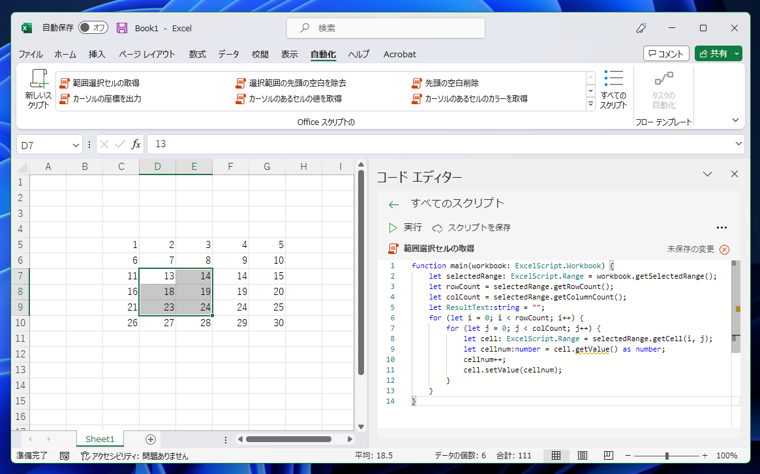Click the zoom slider handle
The width and height of the screenshot is (760, 474).
point(667,456)
